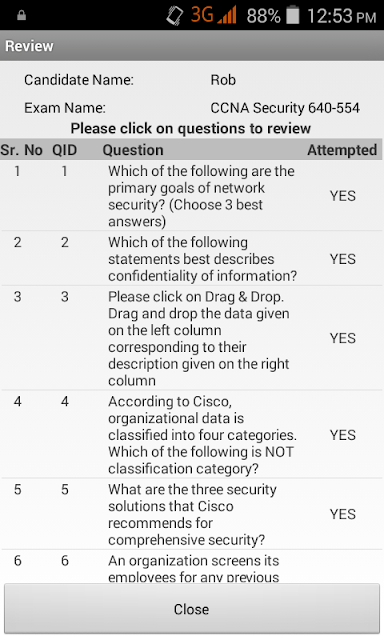Viewport: 384px width, 640px height.
Task: Tap the Review title bar
Action: (192, 46)
